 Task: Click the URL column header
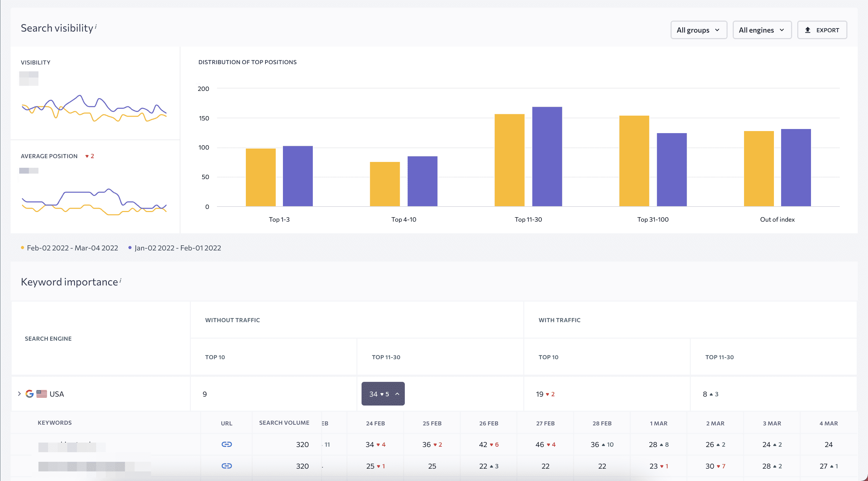[x=227, y=423]
